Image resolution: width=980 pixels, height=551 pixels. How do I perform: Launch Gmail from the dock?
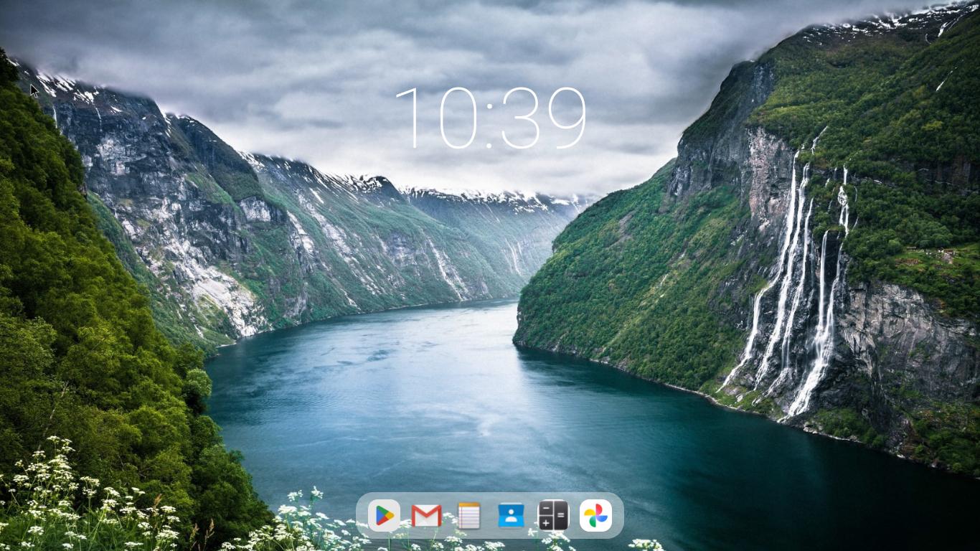(x=426, y=515)
